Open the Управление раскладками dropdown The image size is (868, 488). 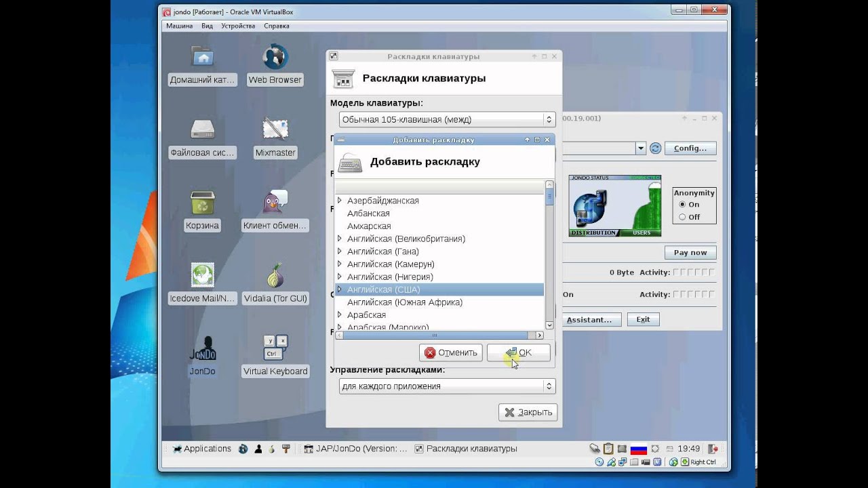[447, 386]
